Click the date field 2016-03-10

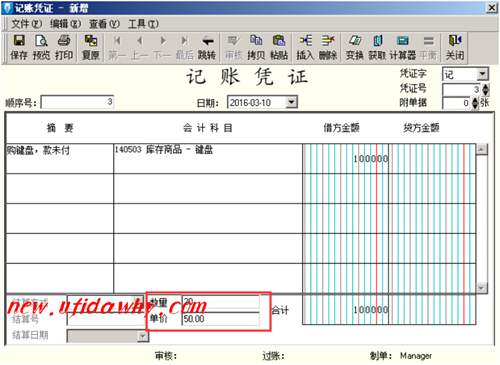[257, 102]
